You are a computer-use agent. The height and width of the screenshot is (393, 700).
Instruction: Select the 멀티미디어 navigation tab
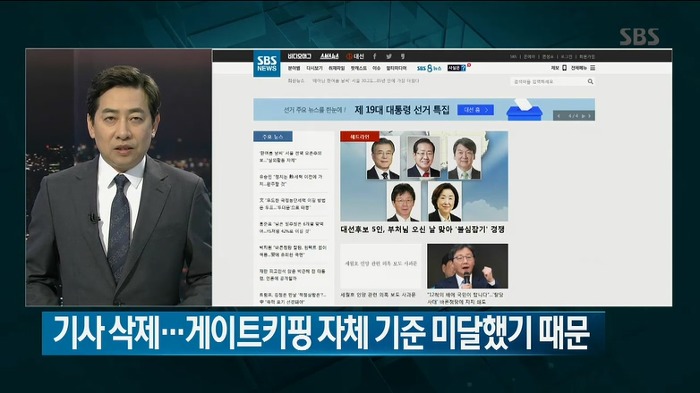pyautogui.click(x=396, y=68)
